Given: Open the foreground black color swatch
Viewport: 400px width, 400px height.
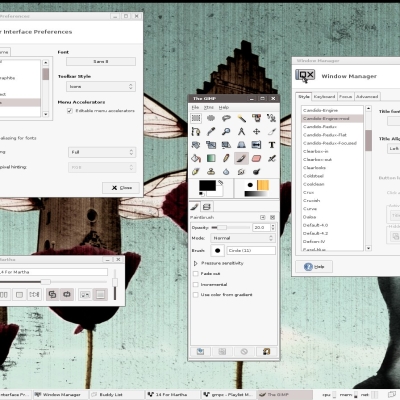Looking at the screenshot, I should tap(207, 186).
